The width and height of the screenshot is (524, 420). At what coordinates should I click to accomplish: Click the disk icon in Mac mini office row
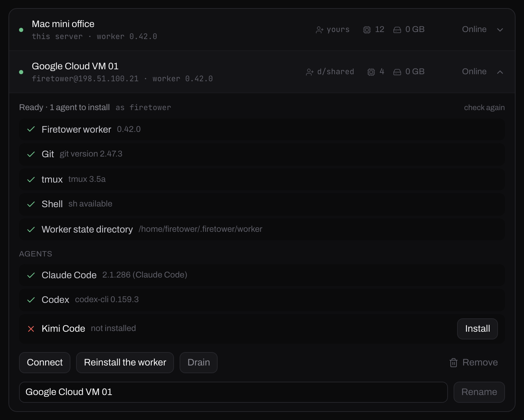[397, 30]
